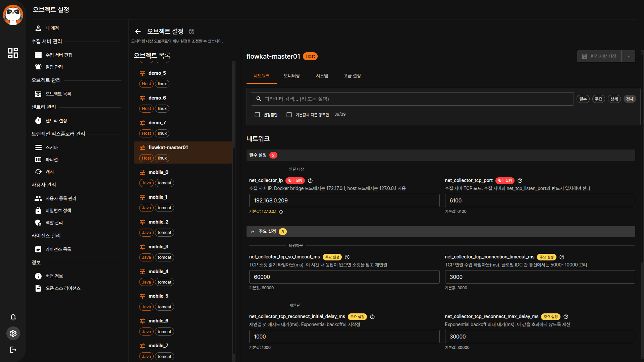Image resolution: width=644 pixels, height=362 pixels.
Task: Click the notification bell icon
Action: [x=13, y=317]
